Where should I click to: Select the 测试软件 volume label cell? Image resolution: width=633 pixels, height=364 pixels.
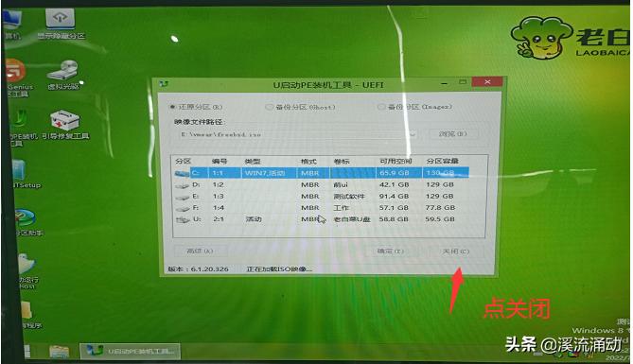click(349, 196)
